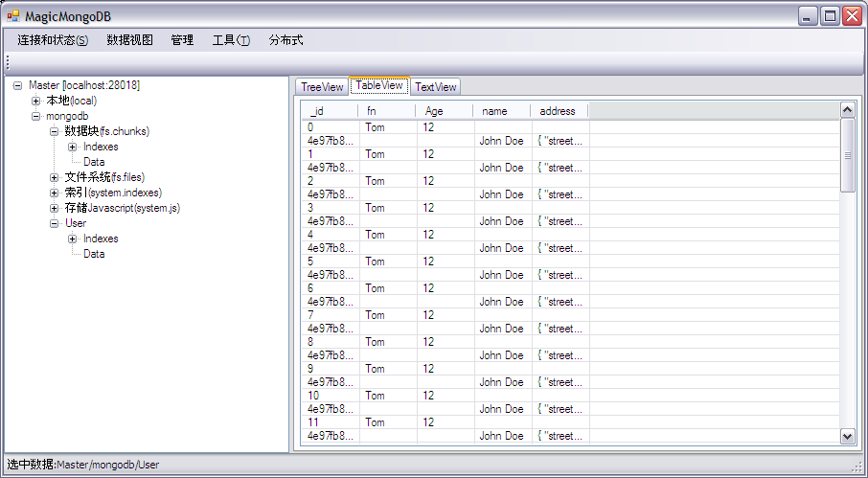Screen dimensions: 868x478
Task: Collapse the 数据块(fs.chunks) node
Action: (x=54, y=131)
